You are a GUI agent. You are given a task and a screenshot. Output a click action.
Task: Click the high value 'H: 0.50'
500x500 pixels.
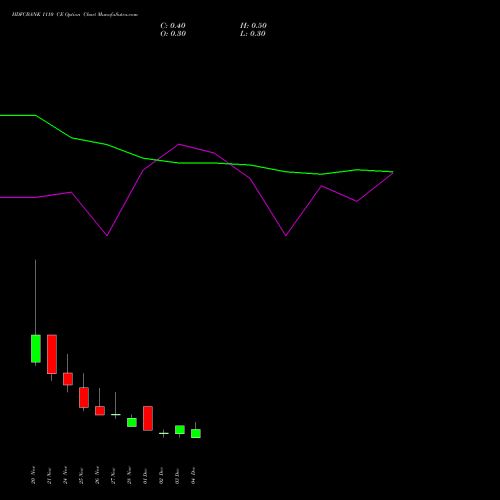pos(253,26)
